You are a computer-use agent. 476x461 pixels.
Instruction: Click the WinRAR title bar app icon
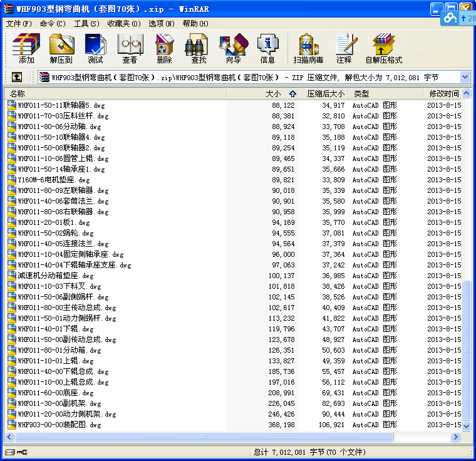click(9, 9)
